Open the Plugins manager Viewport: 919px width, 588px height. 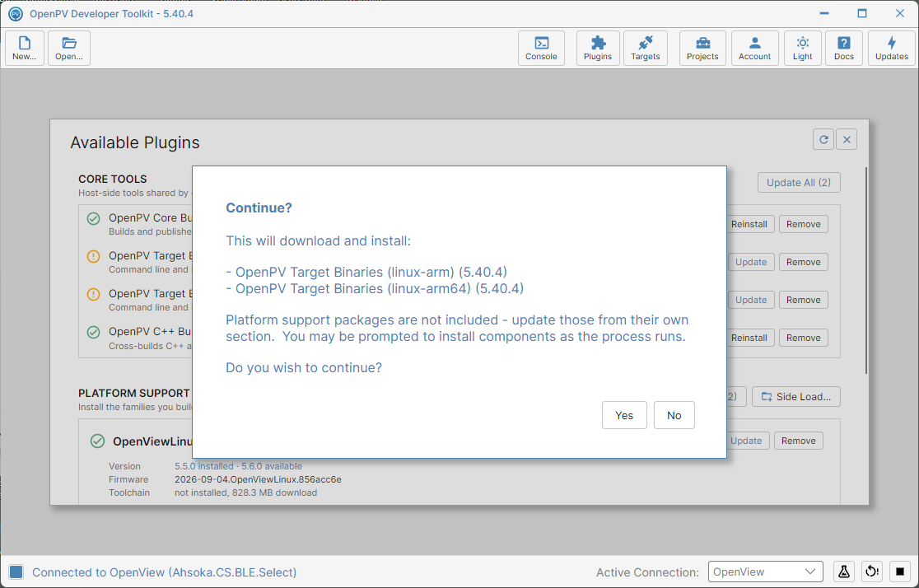598,48
